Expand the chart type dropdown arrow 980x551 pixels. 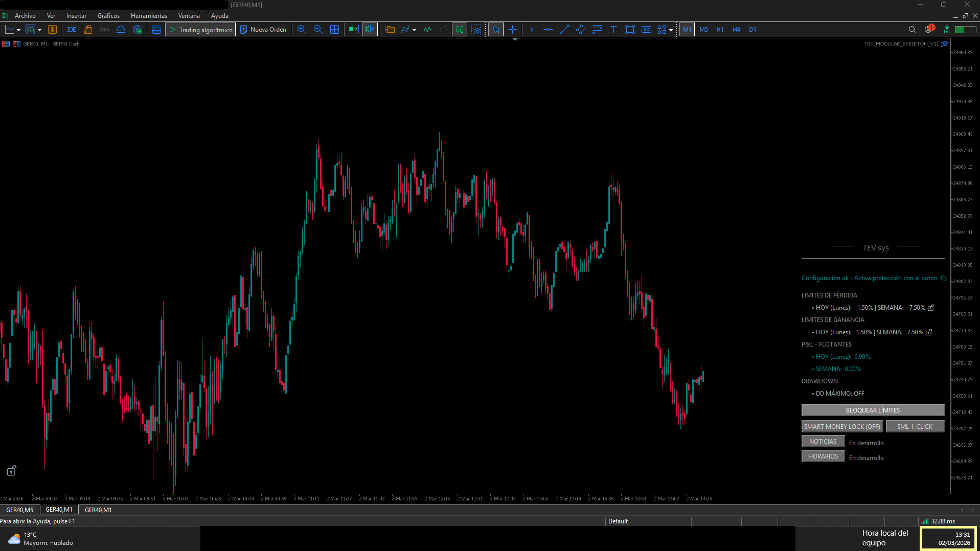click(x=19, y=30)
